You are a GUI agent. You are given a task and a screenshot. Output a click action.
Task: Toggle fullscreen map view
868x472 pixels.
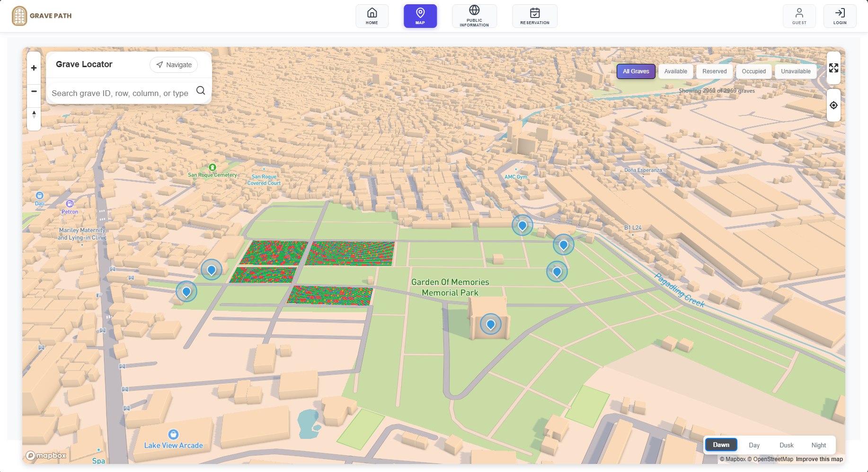833,68
